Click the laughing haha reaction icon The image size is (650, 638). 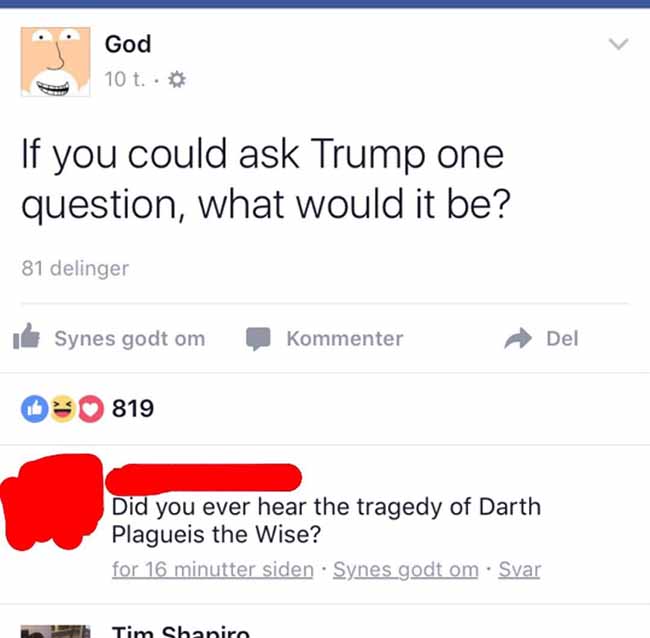[63, 409]
